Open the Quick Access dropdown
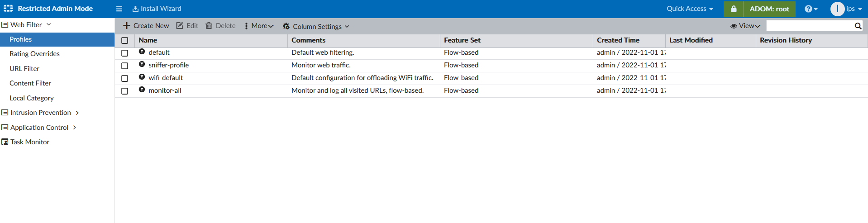 tap(690, 9)
